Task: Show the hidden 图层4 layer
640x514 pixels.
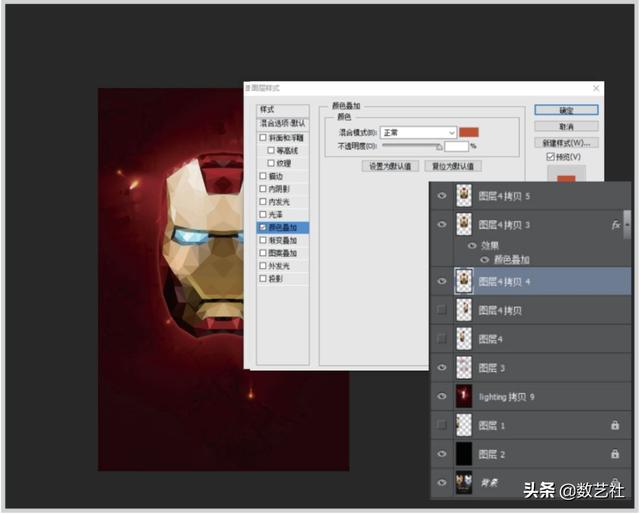Action: [x=442, y=338]
